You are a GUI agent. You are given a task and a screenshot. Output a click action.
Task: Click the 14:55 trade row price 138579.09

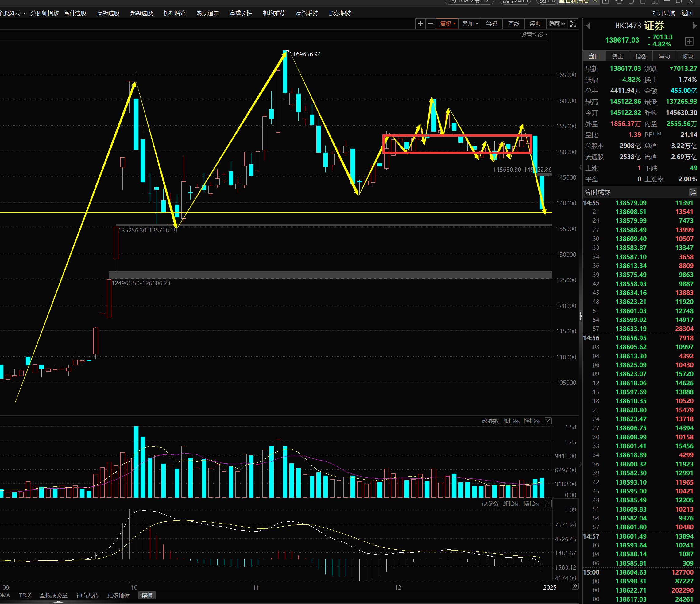631,203
